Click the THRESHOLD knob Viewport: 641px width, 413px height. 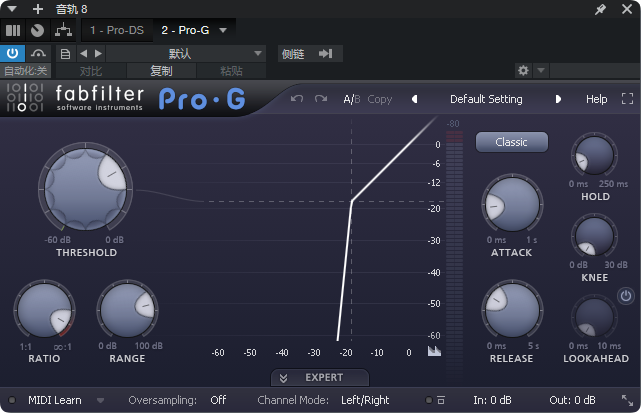pyautogui.click(x=85, y=189)
